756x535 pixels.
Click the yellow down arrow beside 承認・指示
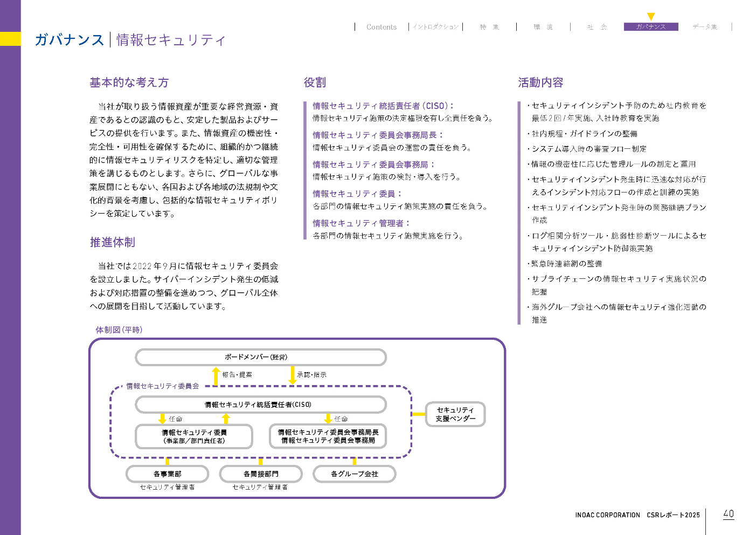pos(293,375)
